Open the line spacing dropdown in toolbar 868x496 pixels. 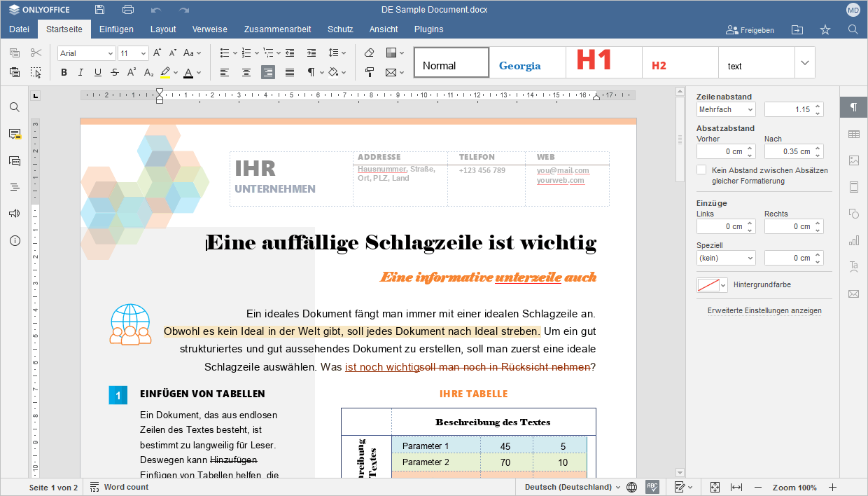click(x=337, y=53)
